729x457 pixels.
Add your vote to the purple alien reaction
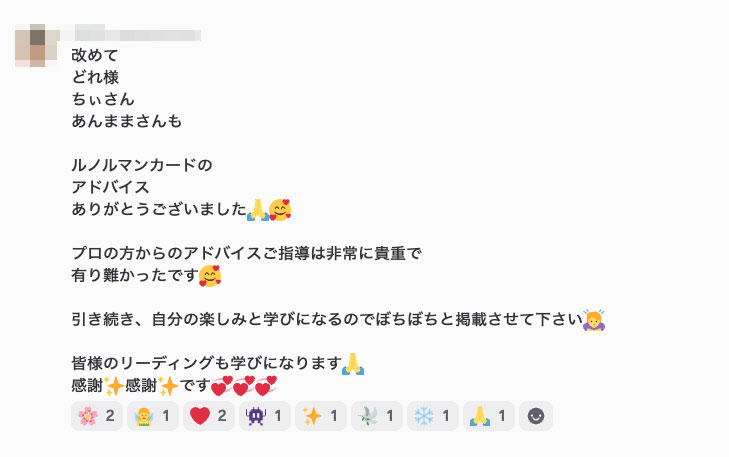[265, 416]
